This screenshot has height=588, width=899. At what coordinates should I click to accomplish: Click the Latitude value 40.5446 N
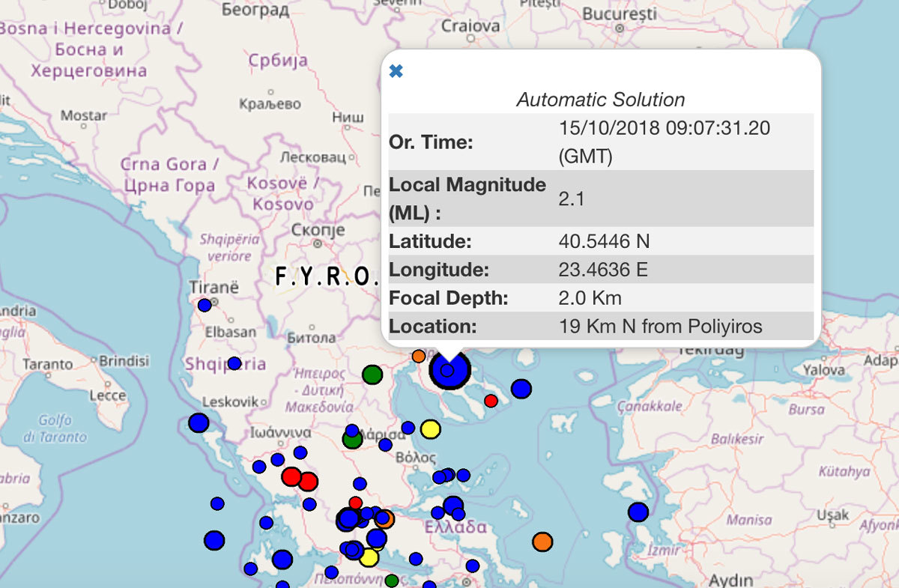pos(604,241)
